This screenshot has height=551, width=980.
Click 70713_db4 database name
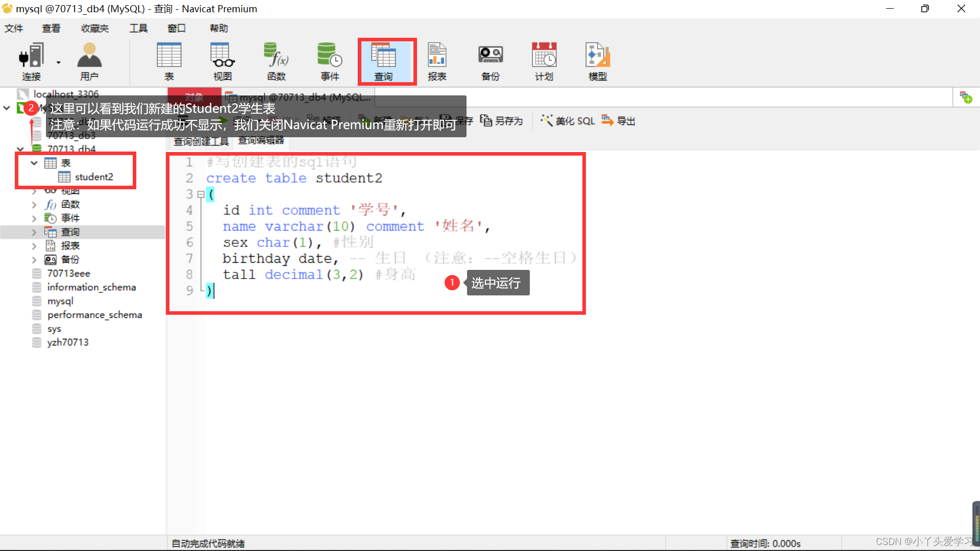click(71, 149)
